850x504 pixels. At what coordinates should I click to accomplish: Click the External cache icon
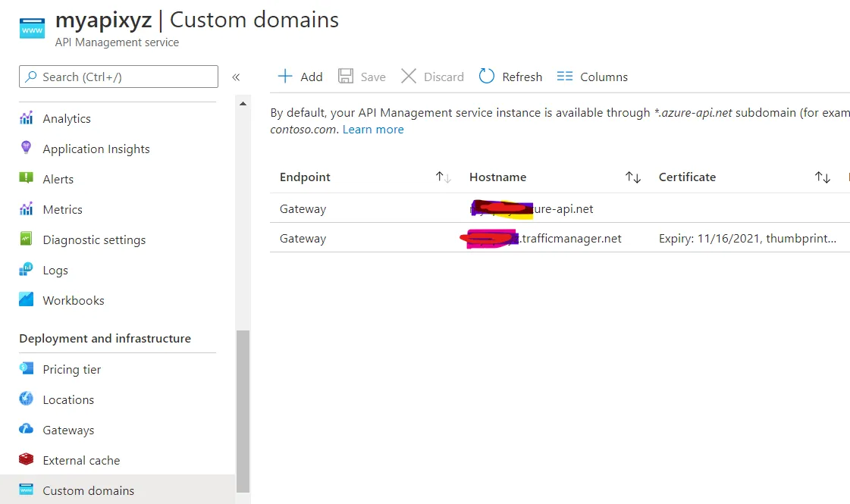(x=27, y=460)
